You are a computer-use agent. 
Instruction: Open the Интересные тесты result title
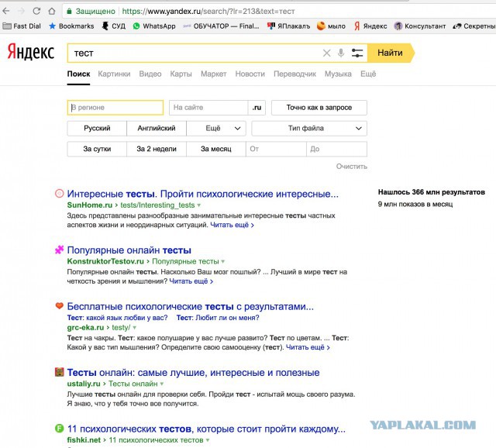(x=203, y=194)
